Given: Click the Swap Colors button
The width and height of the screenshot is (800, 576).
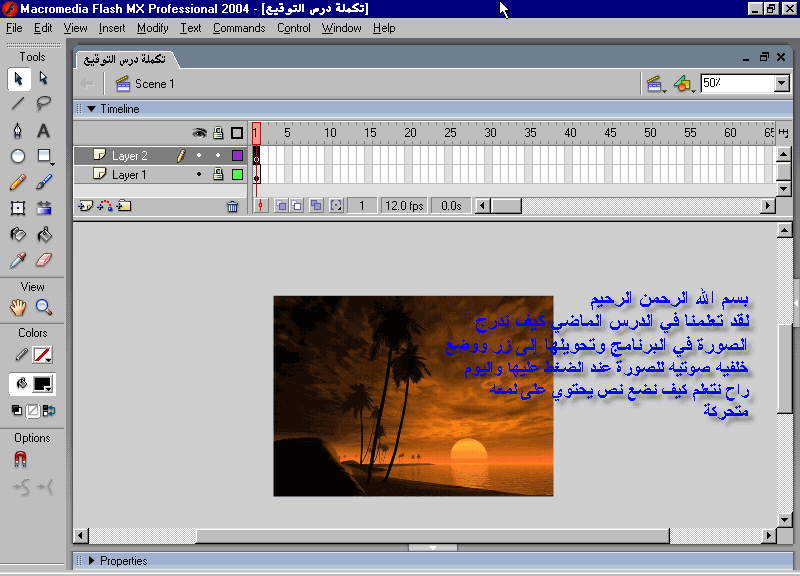Looking at the screenshot, I should click(49, 411).
